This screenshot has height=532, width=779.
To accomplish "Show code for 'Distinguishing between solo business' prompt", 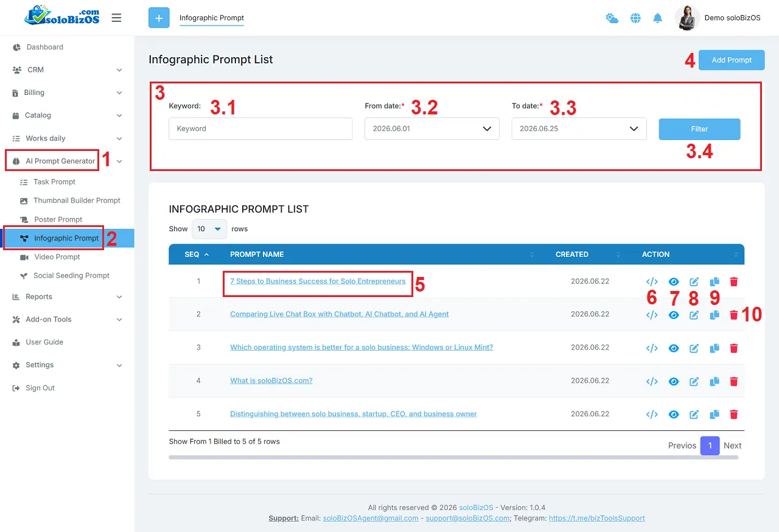I will click(652, 415).
